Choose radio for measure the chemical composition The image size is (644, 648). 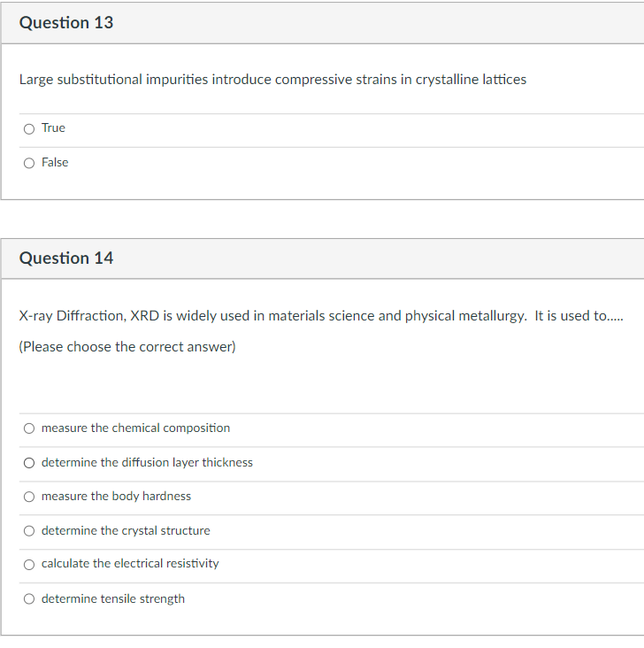pyautogui.click(x=29, y=428)
